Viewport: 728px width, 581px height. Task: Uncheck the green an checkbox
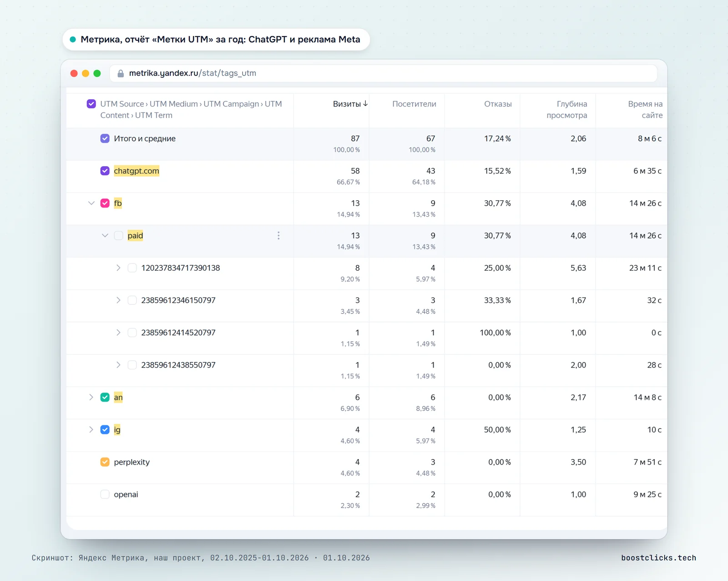point(105,397)
